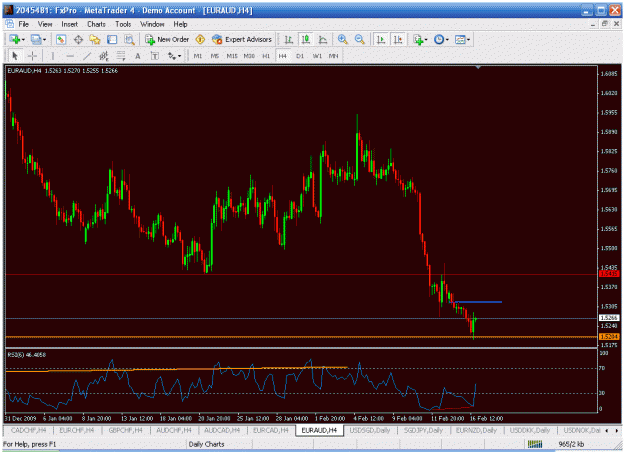625x452 pixels.
Task: Switch to CADCHF,H4 chart tab
Action: 29,430
